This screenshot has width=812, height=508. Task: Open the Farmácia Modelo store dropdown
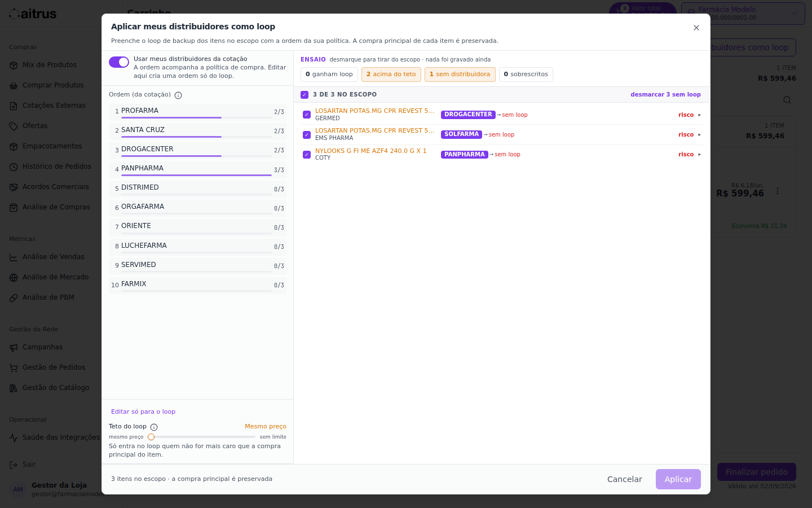743,14
